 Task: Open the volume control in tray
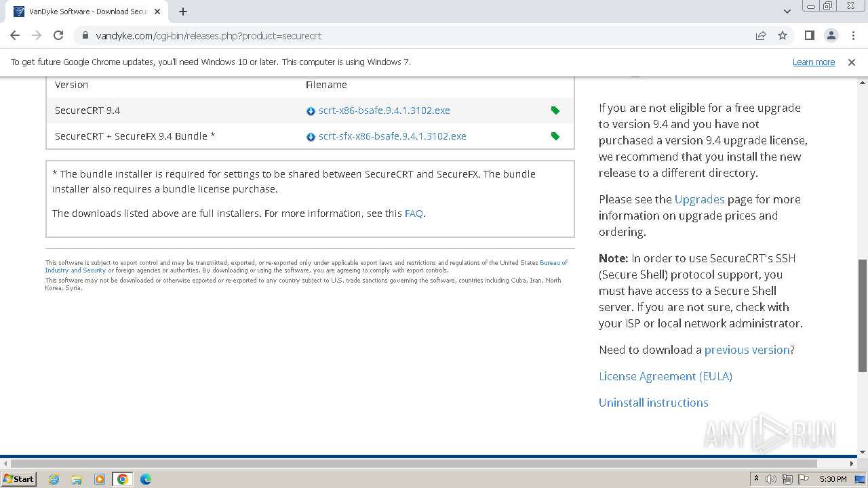[771, 479]
